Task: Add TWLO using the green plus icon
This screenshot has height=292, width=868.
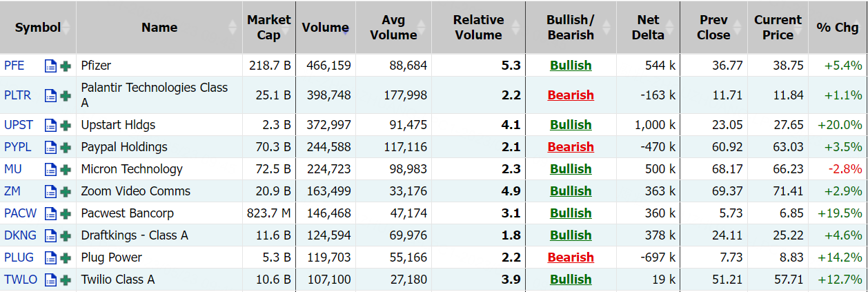Action: point(66,280)
